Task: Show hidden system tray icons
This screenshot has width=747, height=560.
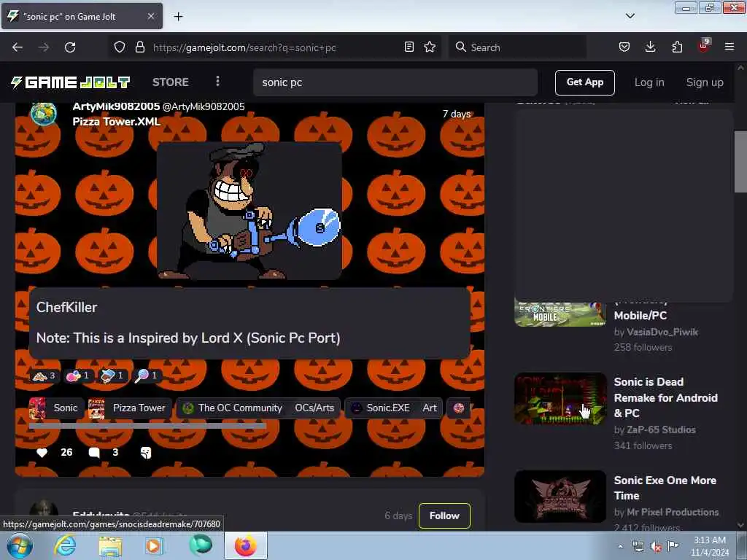Action: click(620, 547)
